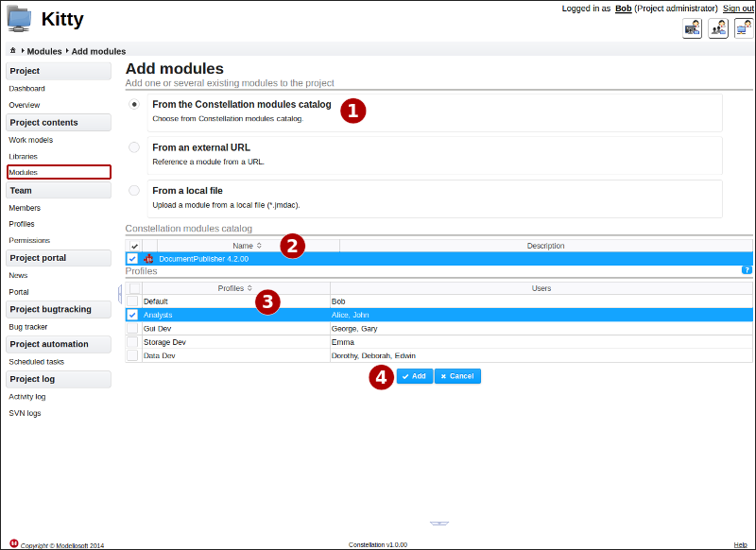Click the 'Dorothy, Deborah, Edwin' users cell
The image size is (756, 550).
tap(541, 355)
